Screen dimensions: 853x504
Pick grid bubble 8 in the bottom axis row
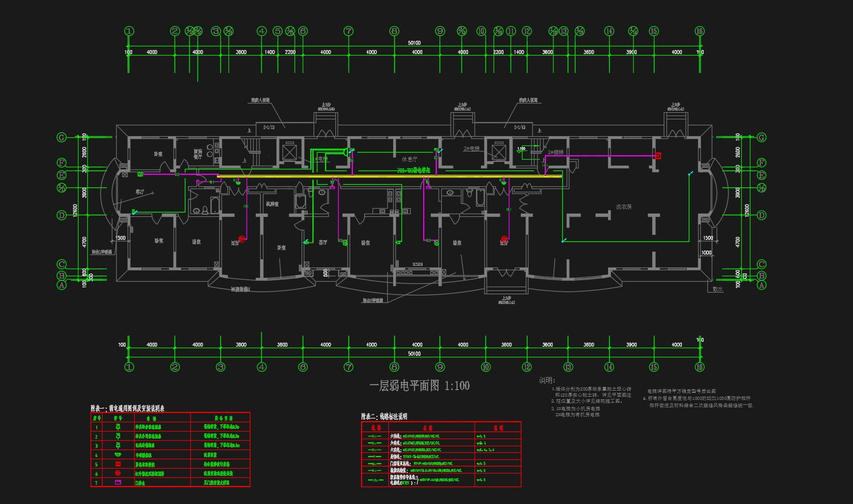pyautogui.click(x=394, y=367)
